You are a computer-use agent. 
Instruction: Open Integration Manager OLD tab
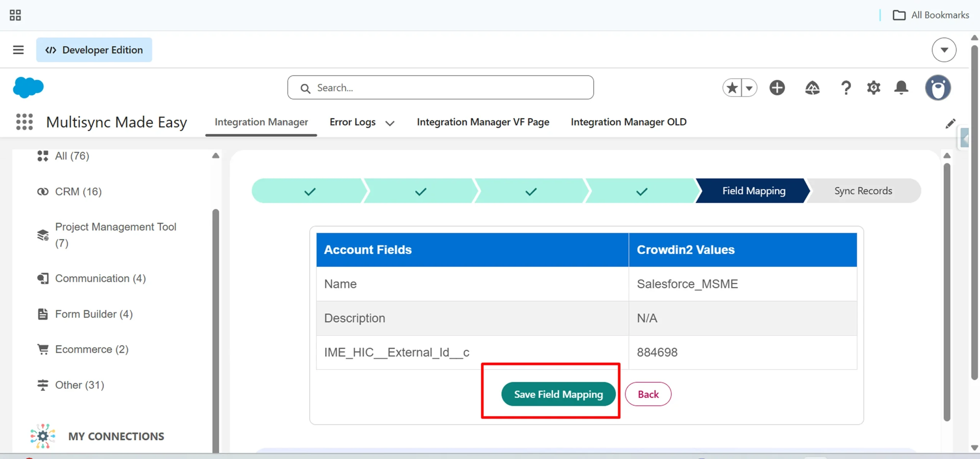[629, 122]
